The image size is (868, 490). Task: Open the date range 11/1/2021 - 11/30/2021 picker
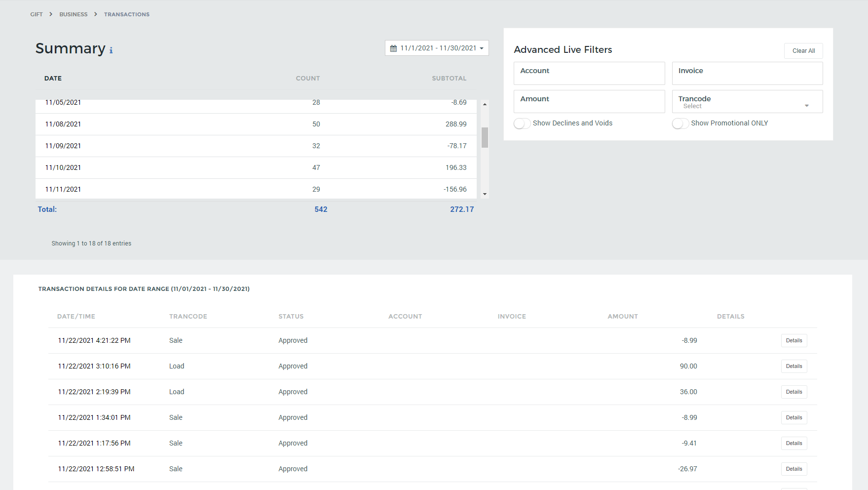437,48
